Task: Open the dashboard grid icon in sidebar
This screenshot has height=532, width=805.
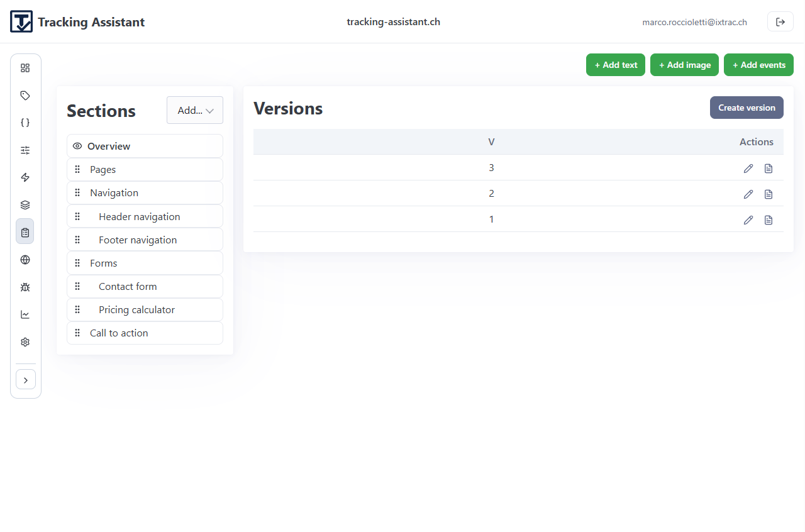Action: [x=25, y=68]
